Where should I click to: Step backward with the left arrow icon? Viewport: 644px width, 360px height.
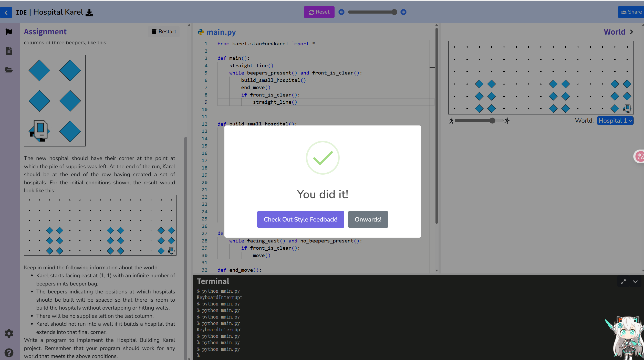[341, 12]
